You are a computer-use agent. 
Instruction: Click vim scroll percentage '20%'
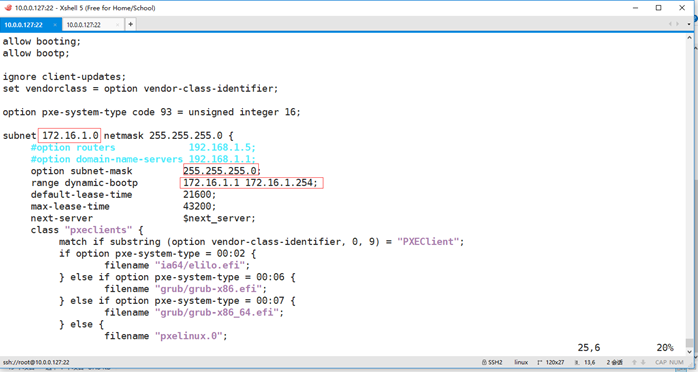pos(665,348)
